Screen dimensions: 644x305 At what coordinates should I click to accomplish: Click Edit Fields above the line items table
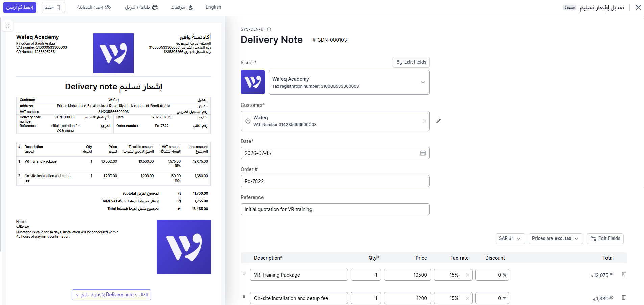tap(605, 238)
